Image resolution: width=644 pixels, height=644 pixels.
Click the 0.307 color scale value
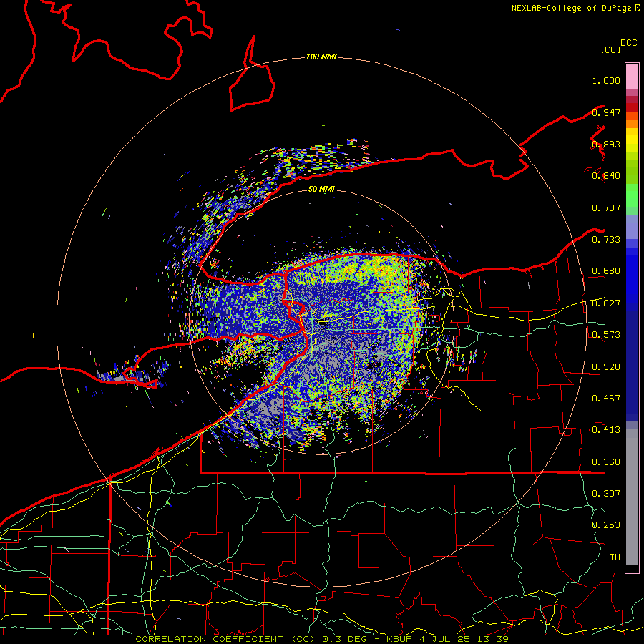(606, 494)
